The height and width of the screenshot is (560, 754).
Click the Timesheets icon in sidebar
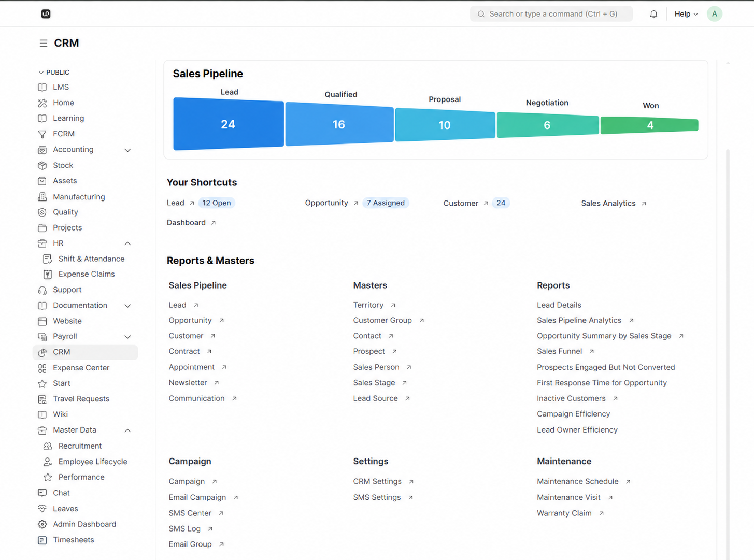[x=42, y=540]
